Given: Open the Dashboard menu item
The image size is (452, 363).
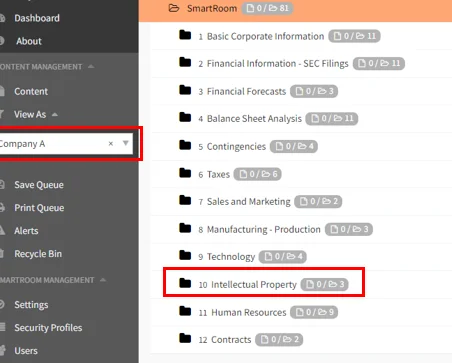Looking at the screenshot, I should tap(37, 18).
